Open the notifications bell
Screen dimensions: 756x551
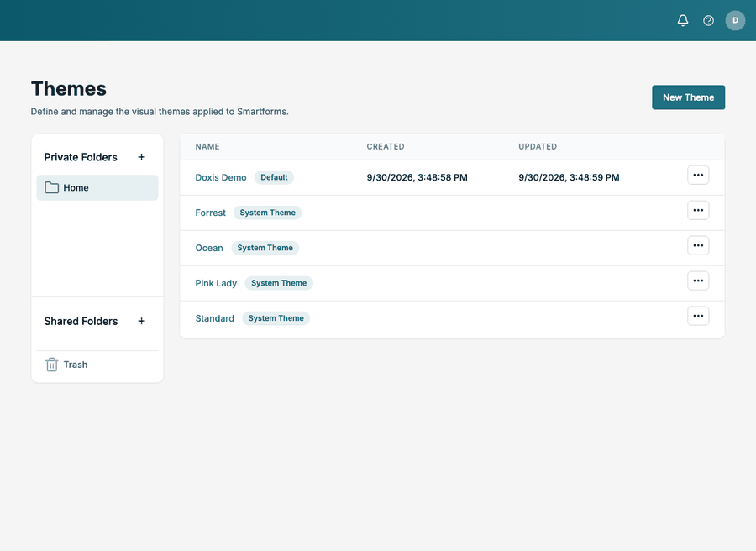683,20
